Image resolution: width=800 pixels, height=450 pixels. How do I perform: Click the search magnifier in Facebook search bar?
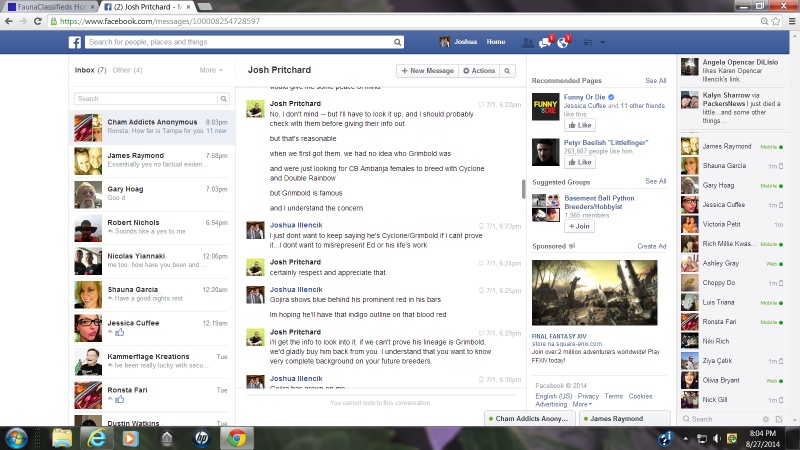click(x=397, y=42)
